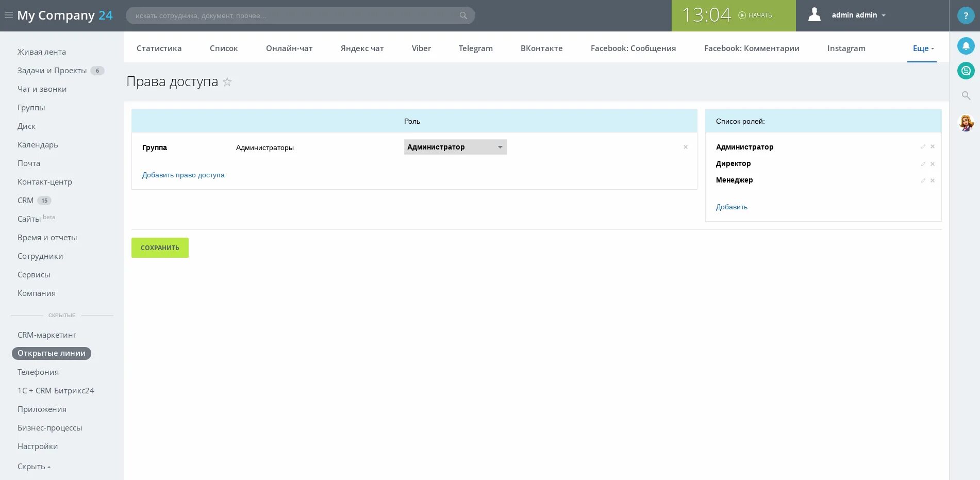
Task: Click the My Company 24 logo
Action: coord(65,15)
